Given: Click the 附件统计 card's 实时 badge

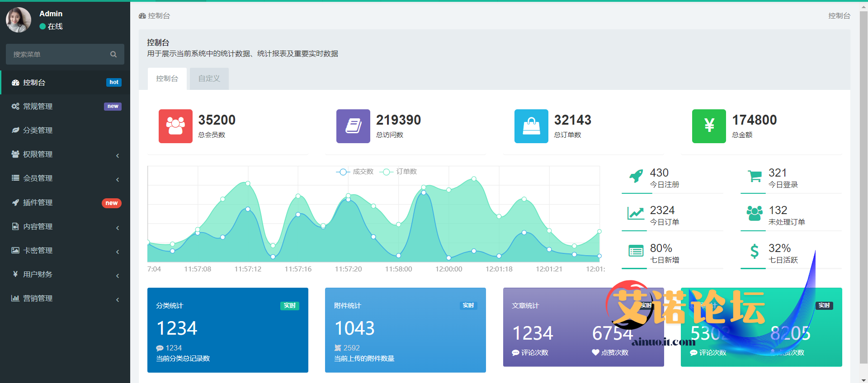Looking at the screenshot, I should 468,306.
